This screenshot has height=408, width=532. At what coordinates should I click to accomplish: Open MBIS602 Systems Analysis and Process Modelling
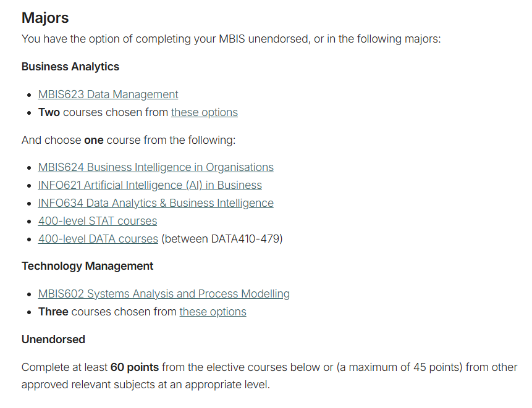click(x=164, y=294)
